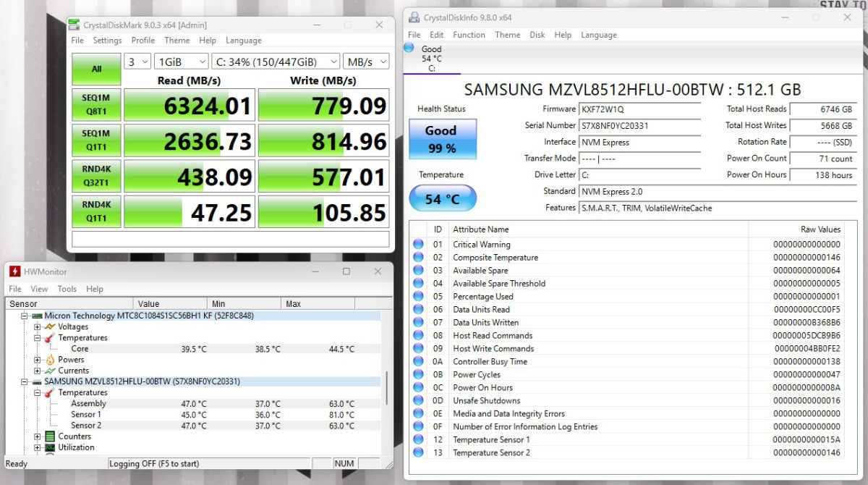Image resolution: width=868 pixels, height=485 pixels.
Task: Click the SEQ1M Q8T1 read result 6324.01
Action: 190,105
